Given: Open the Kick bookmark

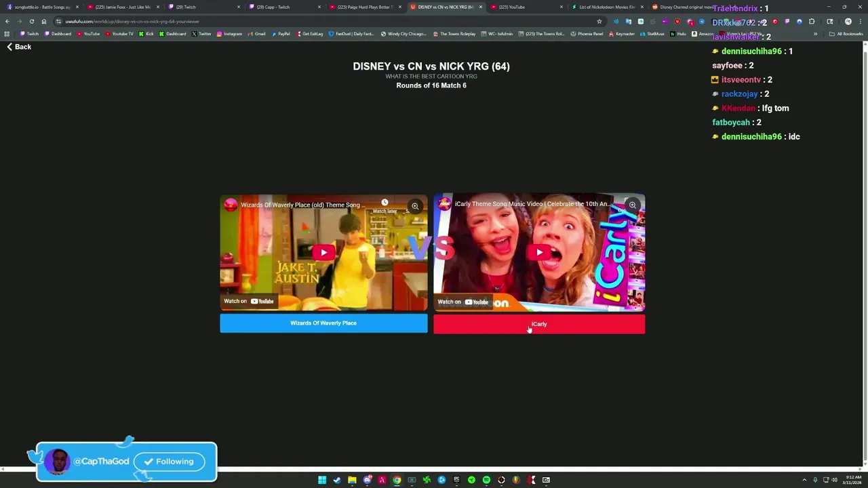Looking at the screenshot, I should pyautogui.click(x=146, y=34).
